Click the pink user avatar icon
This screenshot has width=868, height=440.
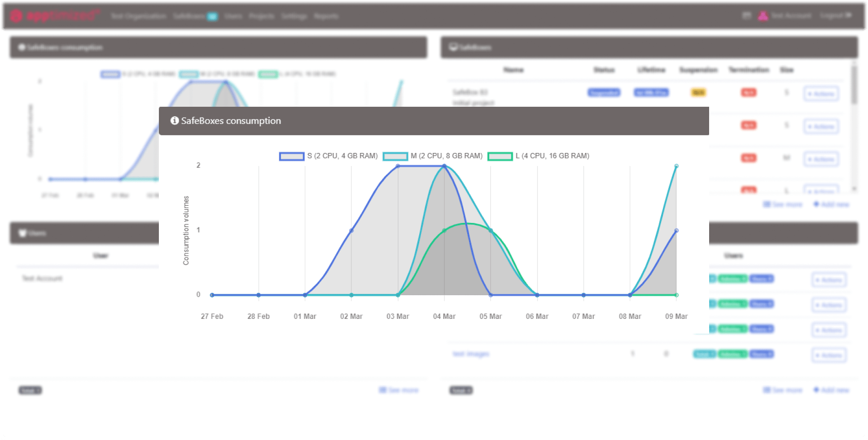click(763, 16)
